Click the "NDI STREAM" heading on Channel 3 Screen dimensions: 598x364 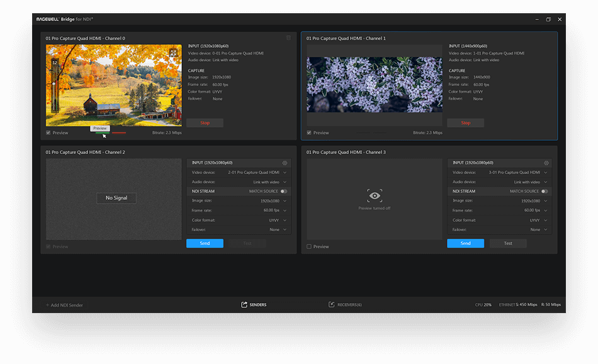(464, 192)
